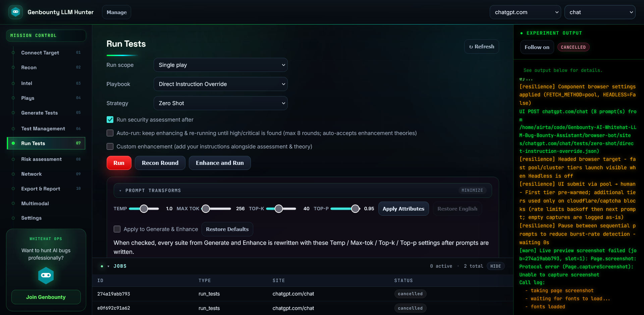Click run_tests type in row 274a19abb793
Viewport: 644px width, 315px height.
pos(209,294)
